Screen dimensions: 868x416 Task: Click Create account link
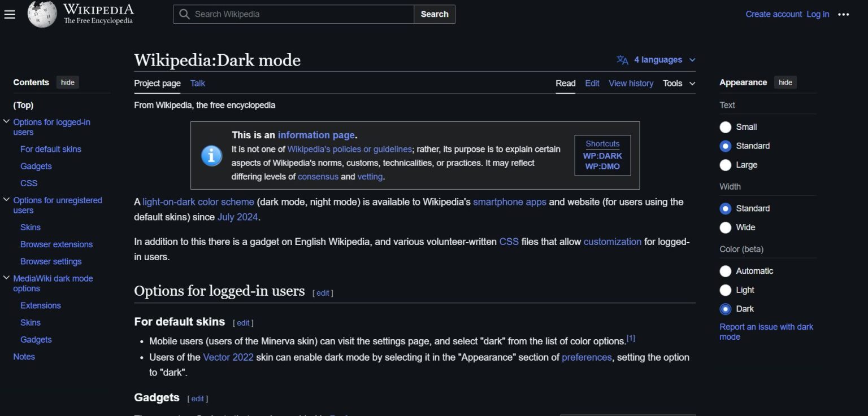(774, 14)
